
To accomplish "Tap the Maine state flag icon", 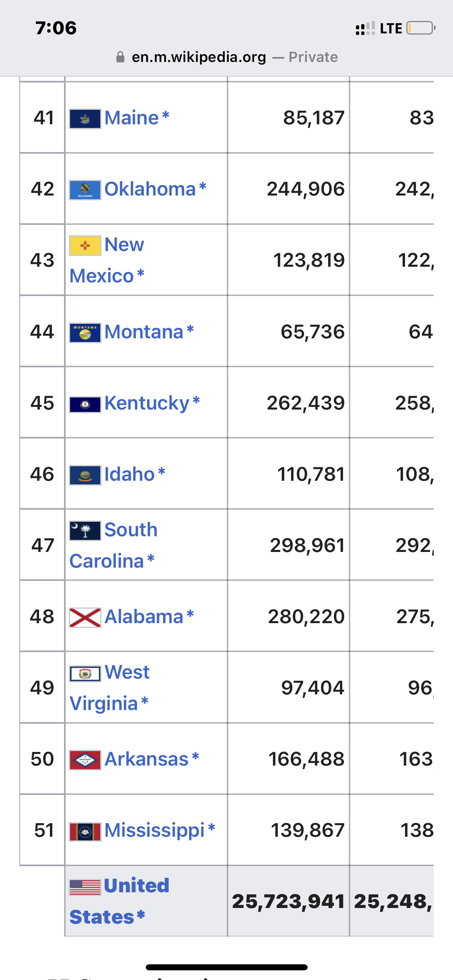I will [85, 119].
